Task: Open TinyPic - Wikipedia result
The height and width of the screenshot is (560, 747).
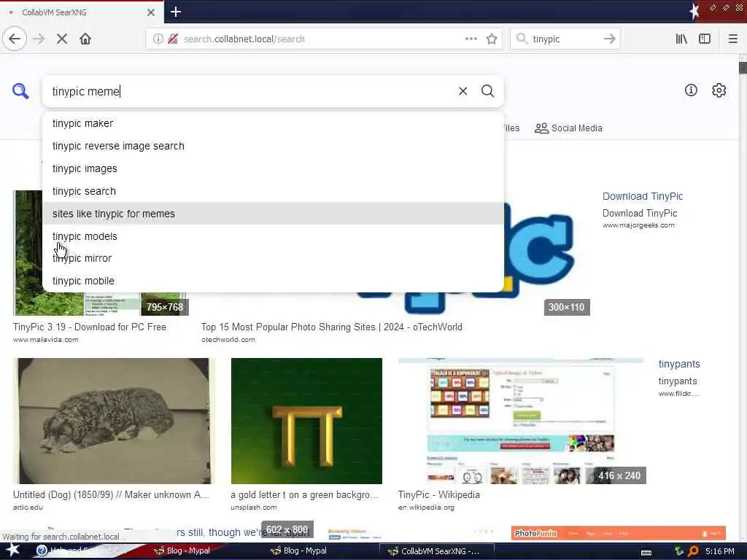Action: (x=438, y=495)
